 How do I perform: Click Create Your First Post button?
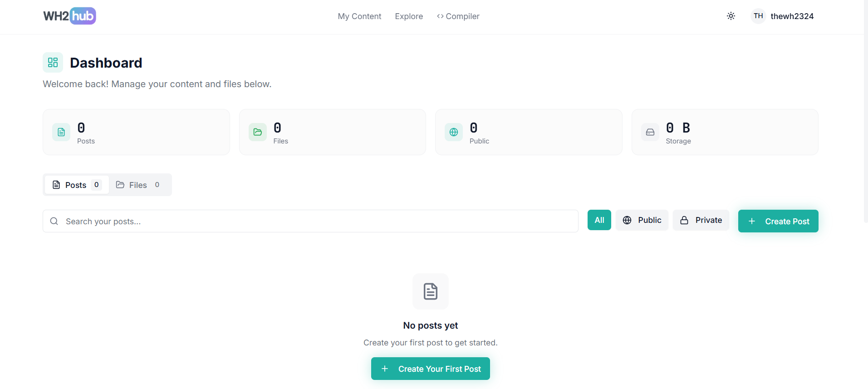pos(430,369)
